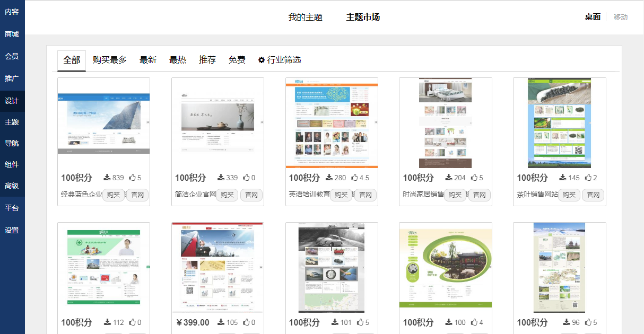This screenshot has height=334, width=644.
Task: Open the vintage car theme thumbnail with 101 downloads
Action: tap(332, 267)
